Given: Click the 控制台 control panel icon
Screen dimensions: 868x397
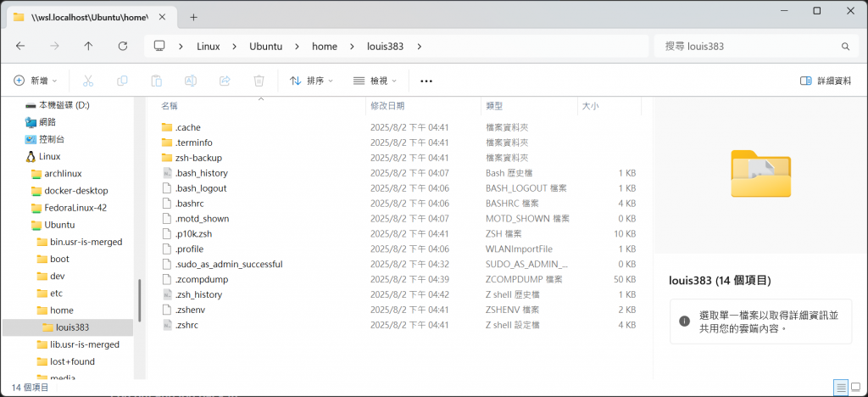Looking at the screenshot, I should pyautogui.click(x=31, y=139).
